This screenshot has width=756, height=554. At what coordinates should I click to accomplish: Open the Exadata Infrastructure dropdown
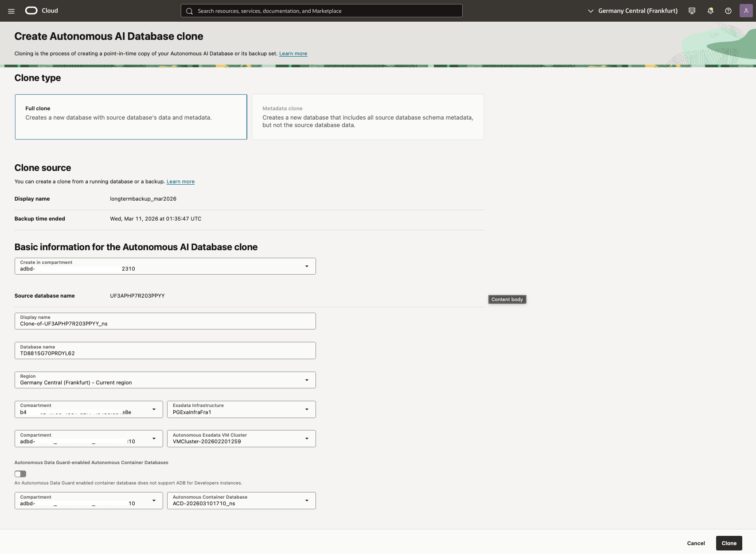(x=242, y=409)
